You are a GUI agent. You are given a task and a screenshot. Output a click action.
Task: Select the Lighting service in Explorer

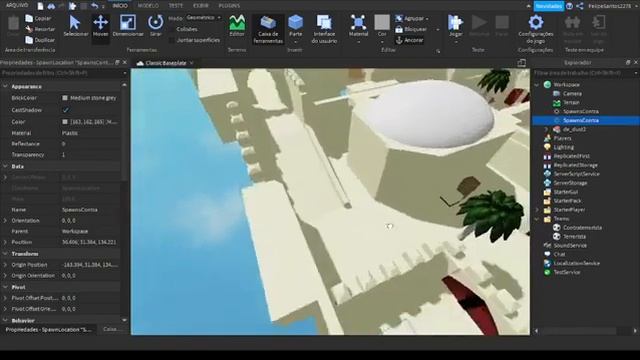point(563,147)
